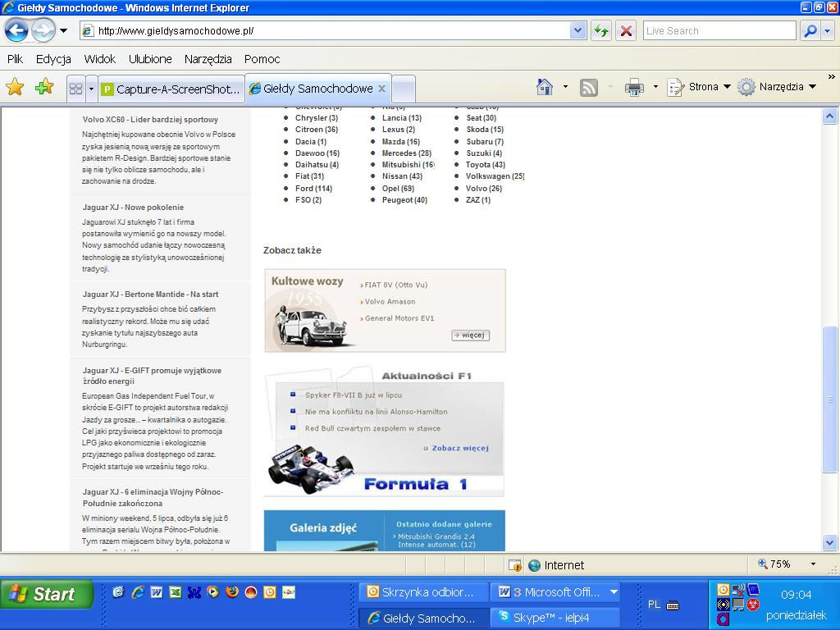The image size is (840, 630).
Task: Open Favorites Center star icon
Action: pos(15,87)
